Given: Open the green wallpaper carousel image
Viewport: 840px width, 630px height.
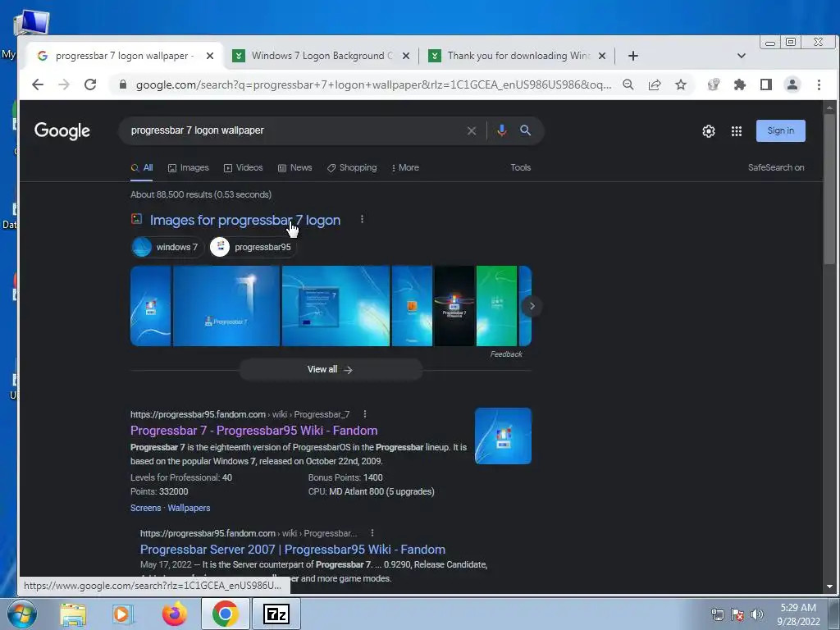Looking at the screenshot, I should coord(496,306).
